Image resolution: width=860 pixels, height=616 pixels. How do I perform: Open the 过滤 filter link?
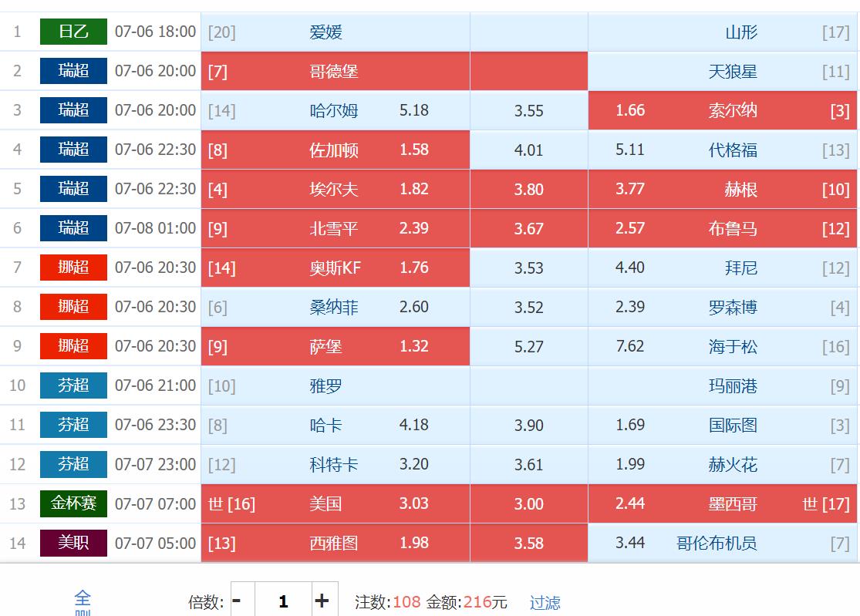tap(545, 602)
